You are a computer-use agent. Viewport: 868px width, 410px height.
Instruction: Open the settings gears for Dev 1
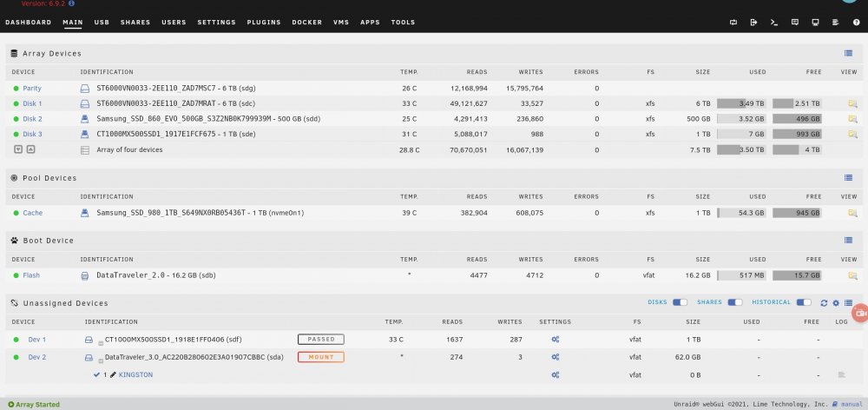pyautogui.click(x=556, y=340)
